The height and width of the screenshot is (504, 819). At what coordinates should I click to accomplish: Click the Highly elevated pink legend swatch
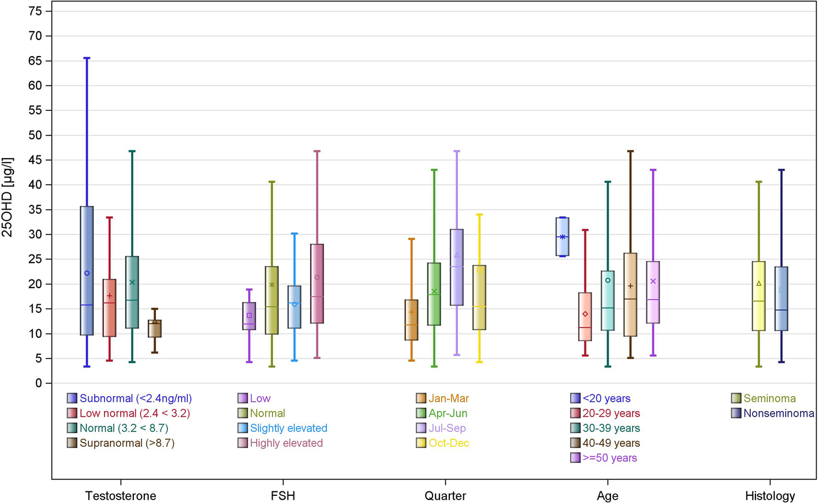click(x=243, y=443)
